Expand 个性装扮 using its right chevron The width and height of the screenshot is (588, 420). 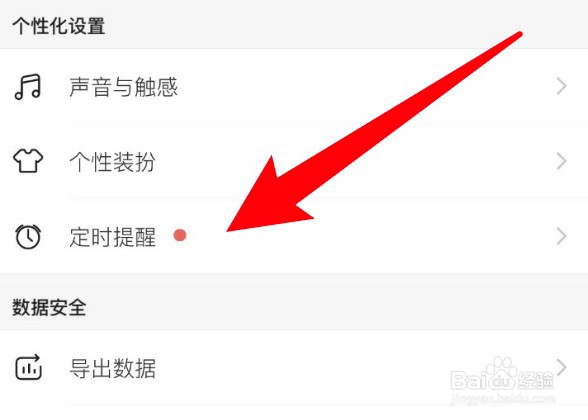pos(561,161)
